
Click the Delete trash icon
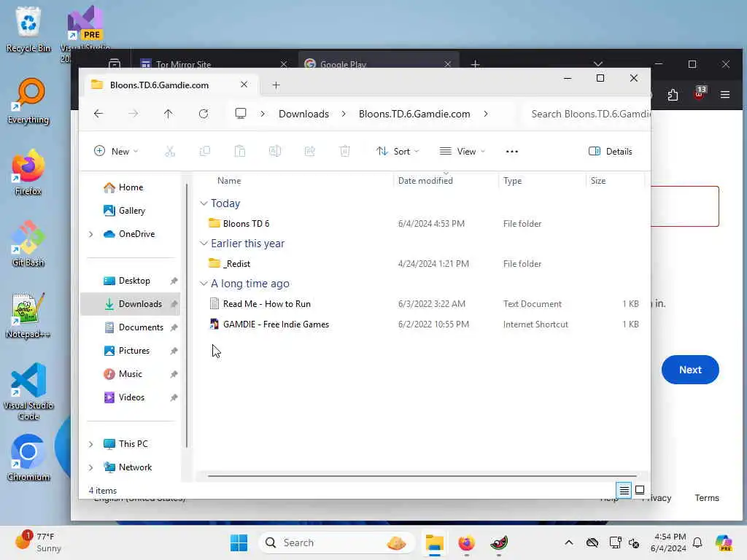tap(345, 152)
